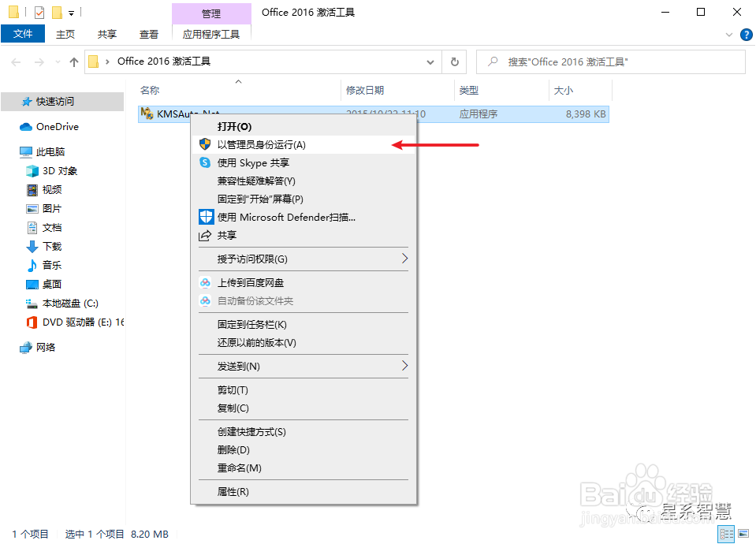The image size is (756, 544).
Task: Sort by 类型 column header
Action: pyautogui.click(x=502, y=90)
